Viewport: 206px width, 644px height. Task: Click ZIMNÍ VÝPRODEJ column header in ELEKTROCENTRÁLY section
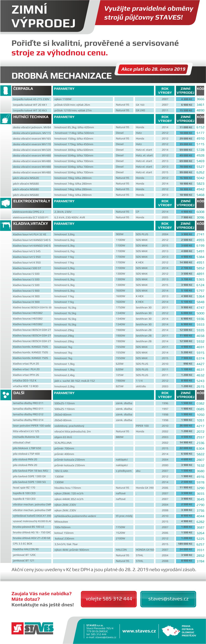click(x=185, y=203)
